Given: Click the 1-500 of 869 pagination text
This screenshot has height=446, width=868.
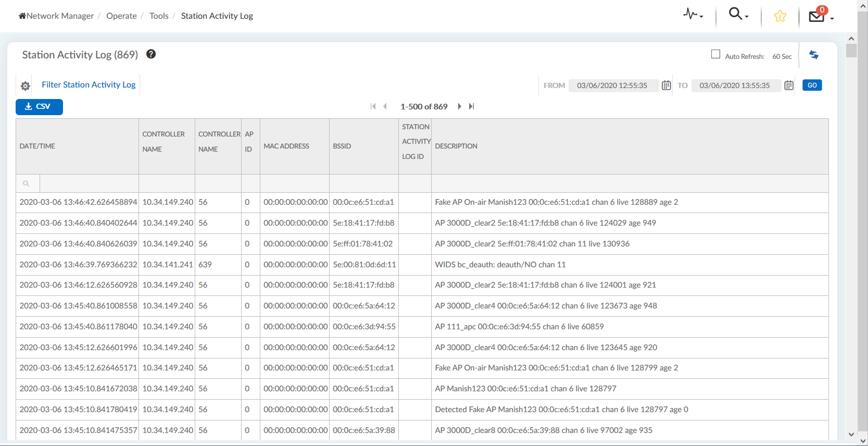Looking at the screenshot, I should pyautogui.click(x=424, y=106).
